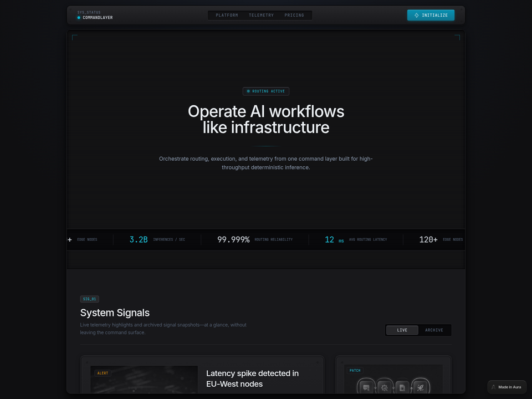Click the Initialize button

click(431, 16)
